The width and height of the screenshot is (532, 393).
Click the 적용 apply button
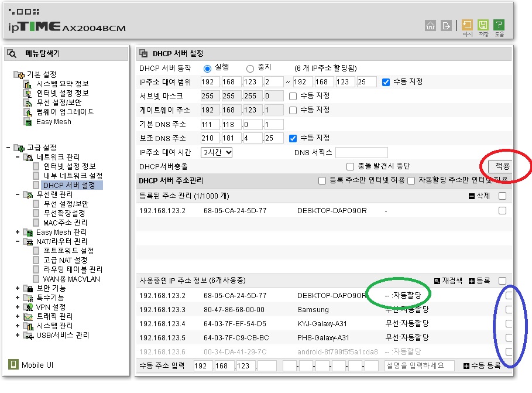tap(502, 166)
